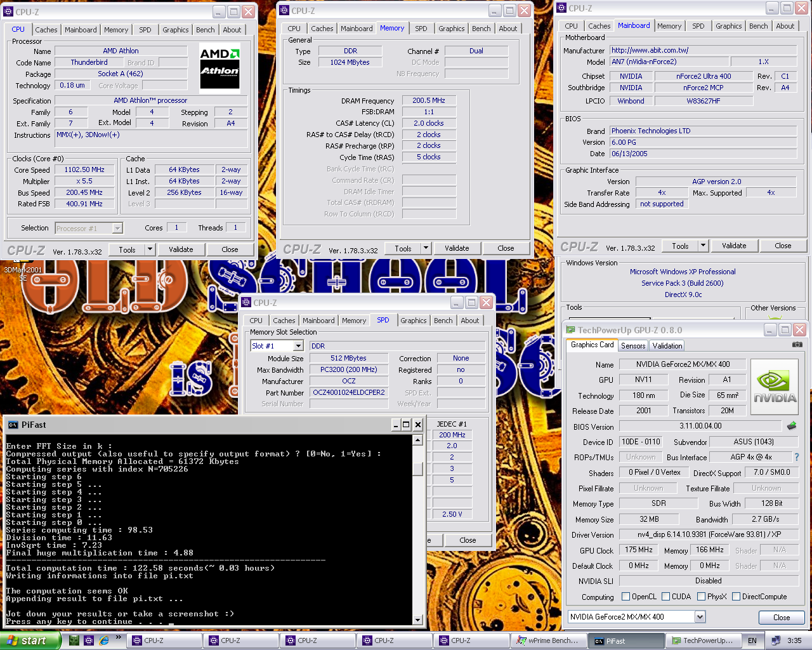Click the Phoenix Technologies LTD BIOS brand
The image size is (812, 650).
(703, 131)
